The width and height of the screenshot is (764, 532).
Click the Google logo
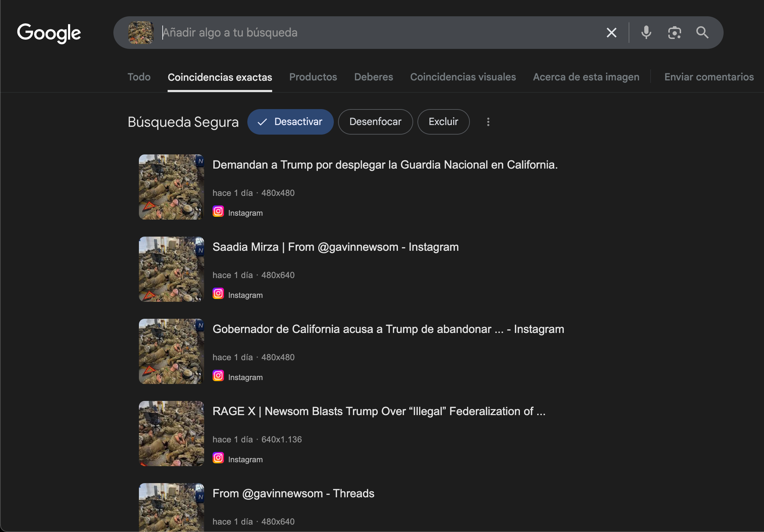pos(49,33)
